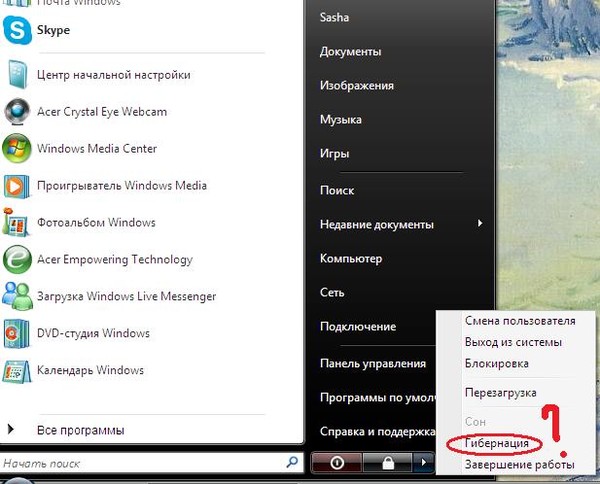This screenshot has height=484, width=600.
Task: Click Календарь Windows label
Action: coord(90,370)
